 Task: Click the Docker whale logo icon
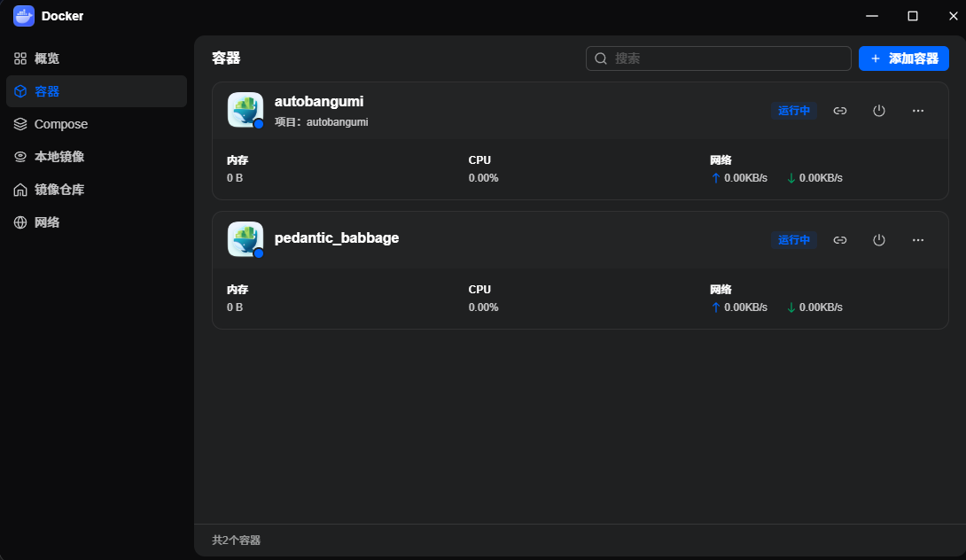[24, 16]
